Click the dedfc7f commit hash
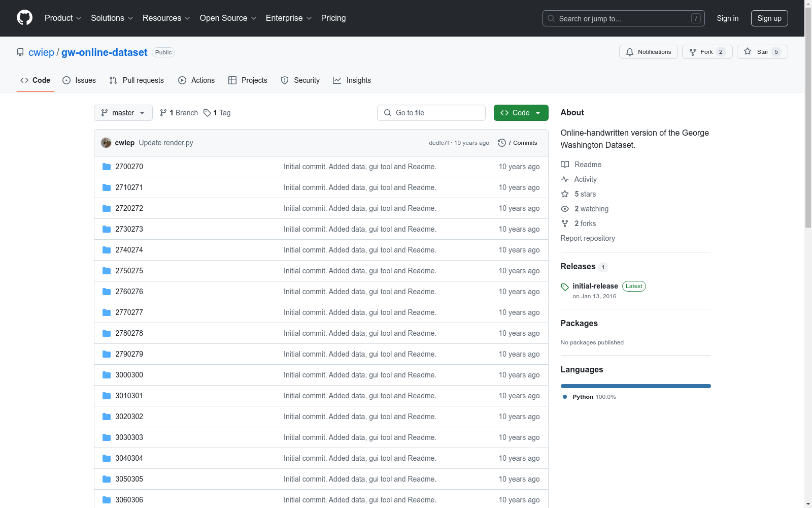This screenshot has width=812, height=508. point(439,143)
